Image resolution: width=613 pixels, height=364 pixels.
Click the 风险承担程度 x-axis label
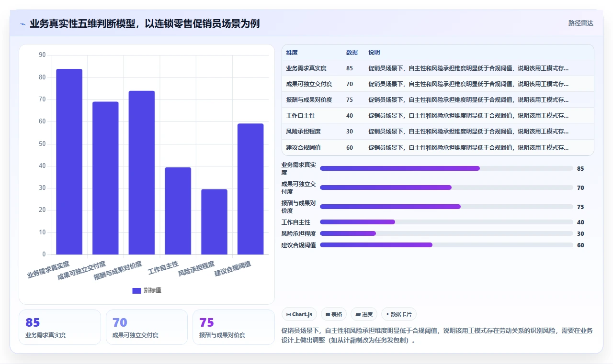[196, 269]
